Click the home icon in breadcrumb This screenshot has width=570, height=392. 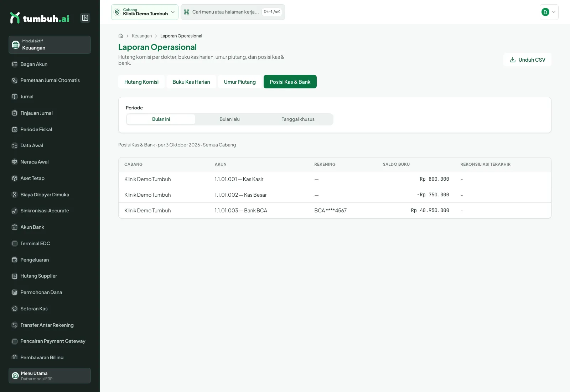[x=121, y=36]
